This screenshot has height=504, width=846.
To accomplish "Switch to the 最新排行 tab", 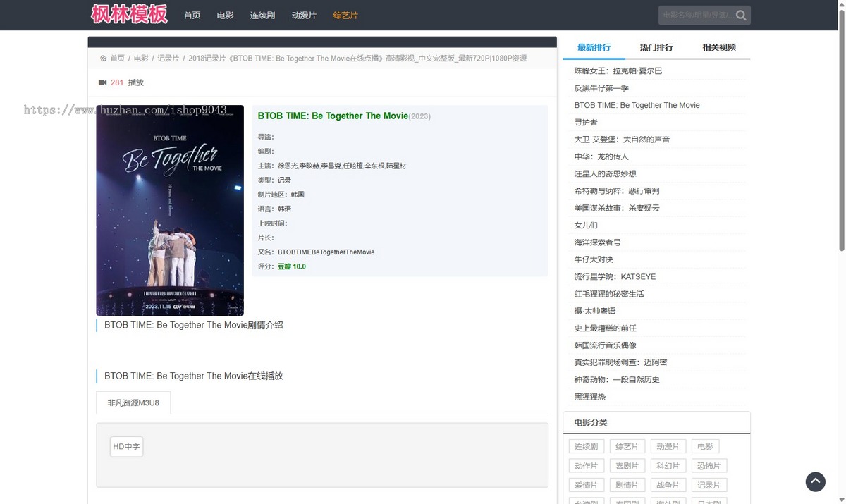I will tap(594, 47).
